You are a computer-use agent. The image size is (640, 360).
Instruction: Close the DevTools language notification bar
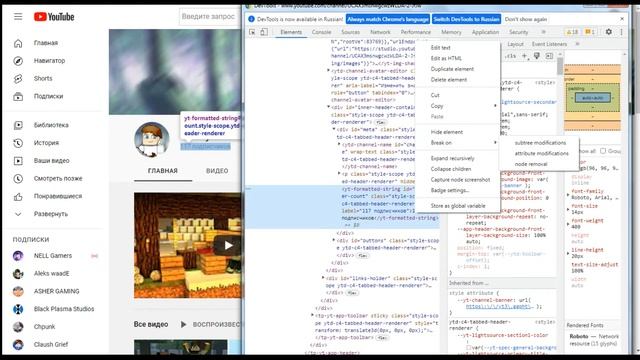point(622,19)
